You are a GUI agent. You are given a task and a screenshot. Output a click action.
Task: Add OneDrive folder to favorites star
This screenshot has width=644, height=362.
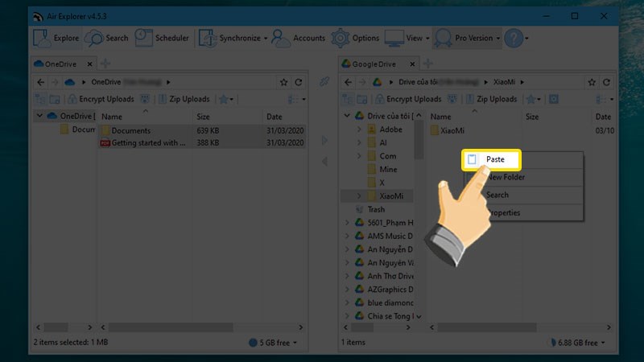pyautogui.click(x=284, y=82)
